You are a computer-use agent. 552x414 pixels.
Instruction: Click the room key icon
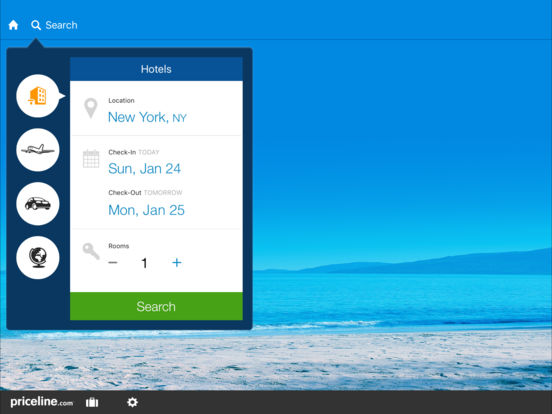click(x=91, y=251)
